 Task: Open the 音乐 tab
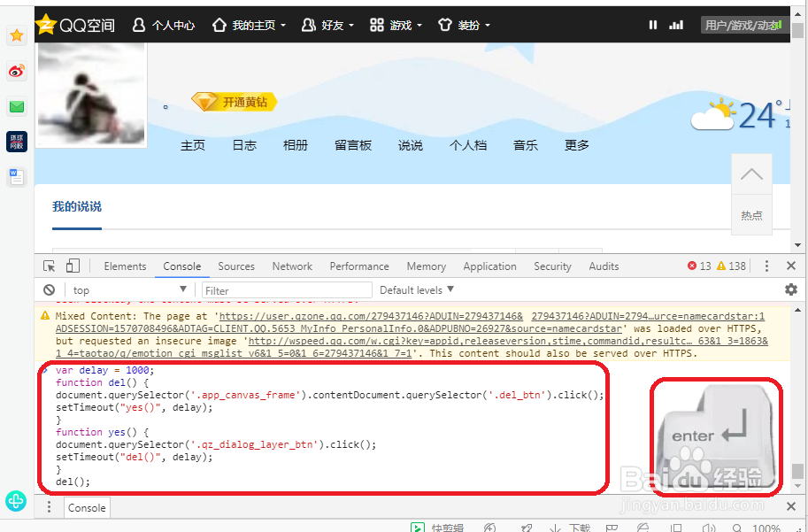point(526,145)
